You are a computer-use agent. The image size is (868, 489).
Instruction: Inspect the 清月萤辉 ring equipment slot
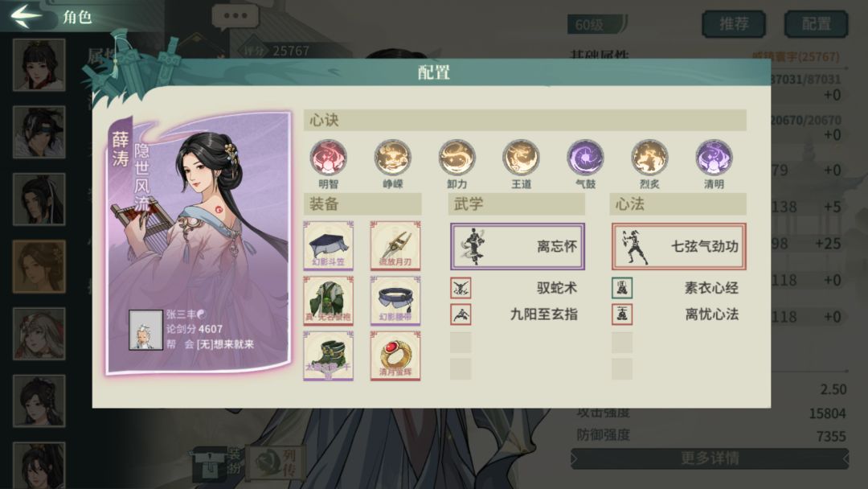click(x=395, y=356)
